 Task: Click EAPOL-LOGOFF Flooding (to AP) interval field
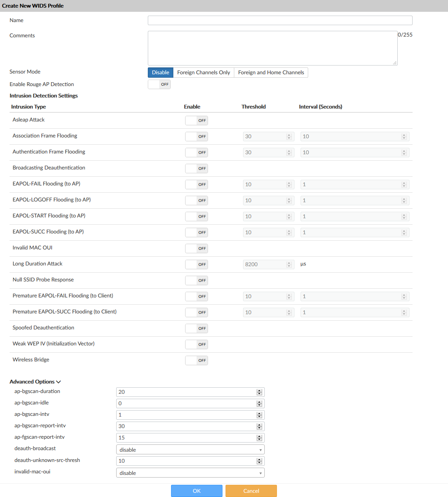(x=355, y=200)
